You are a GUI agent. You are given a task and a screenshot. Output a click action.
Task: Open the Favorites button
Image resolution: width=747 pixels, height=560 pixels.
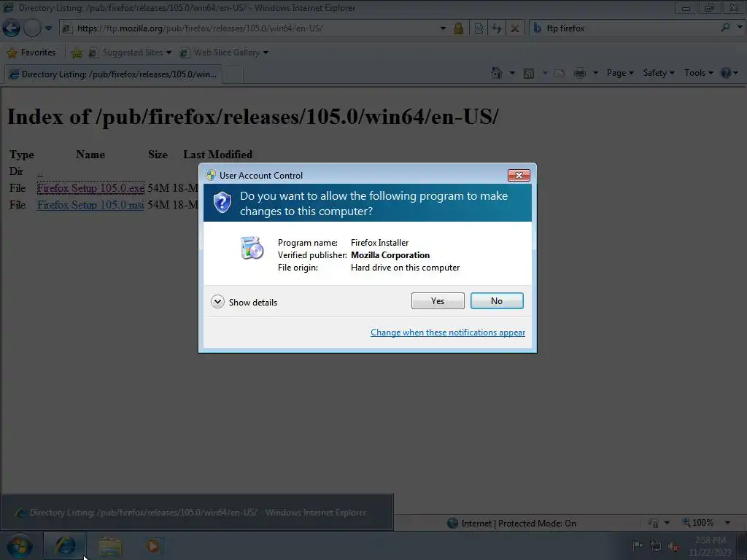point(31,52)
